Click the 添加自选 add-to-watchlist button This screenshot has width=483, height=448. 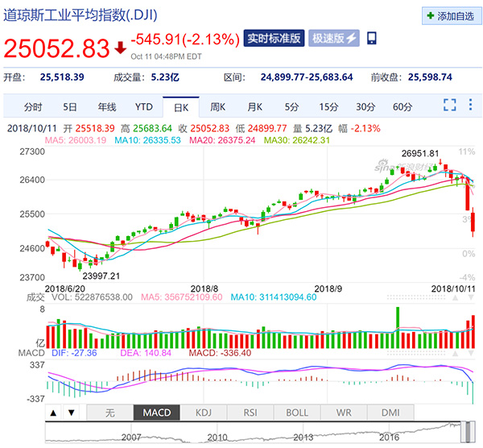(452, 16)
